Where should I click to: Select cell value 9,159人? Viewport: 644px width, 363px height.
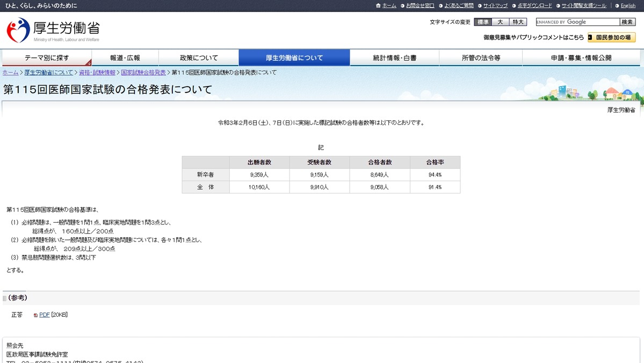(319, 175)
